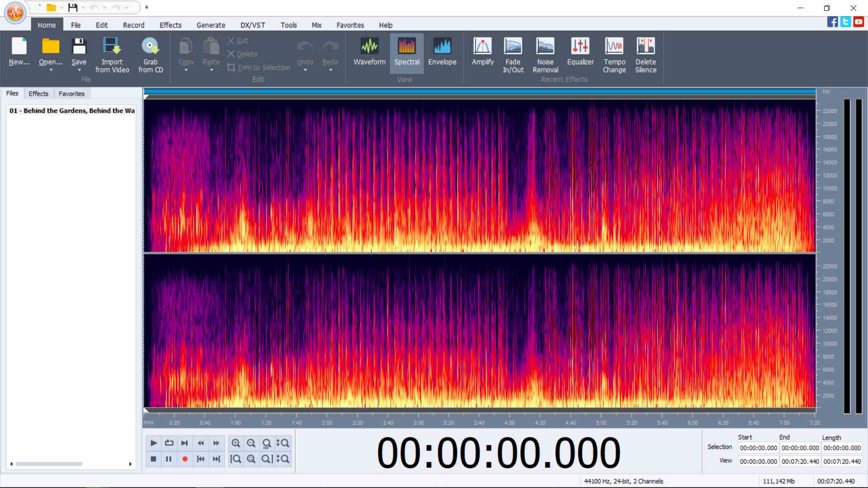
Task: Click the zoom out magnifier icon
Action: (251, 443)
